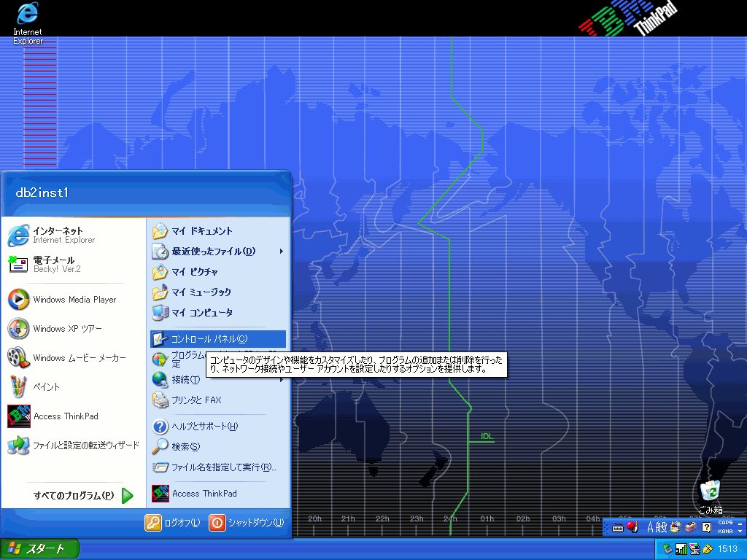Open language bar options arrow

pos(740,531)
